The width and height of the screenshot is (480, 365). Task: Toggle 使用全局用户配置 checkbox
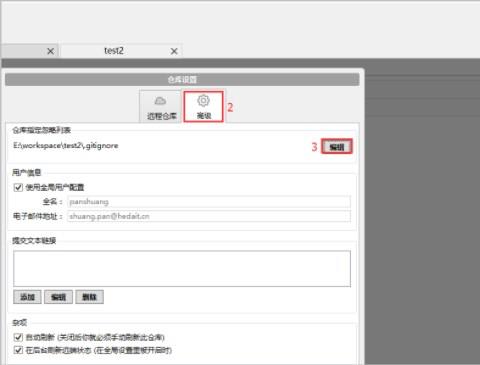pos(18,187)
